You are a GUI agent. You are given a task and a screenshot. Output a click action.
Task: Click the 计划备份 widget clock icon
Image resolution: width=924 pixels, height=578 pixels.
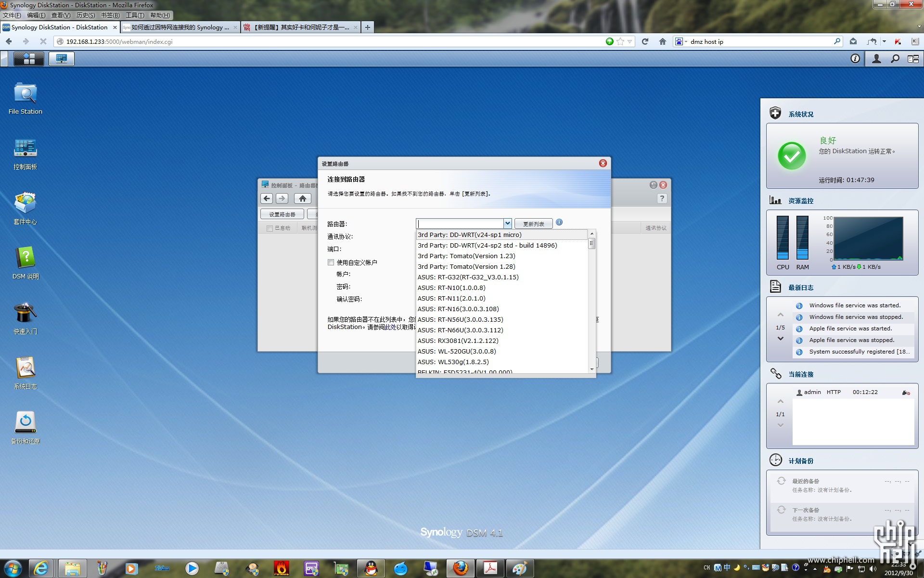pos(776,460)
